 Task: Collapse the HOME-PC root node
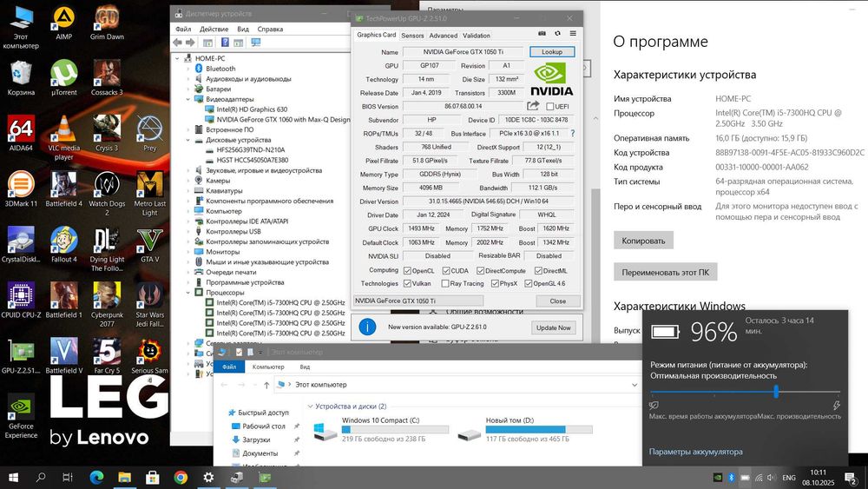click(177, 58)
